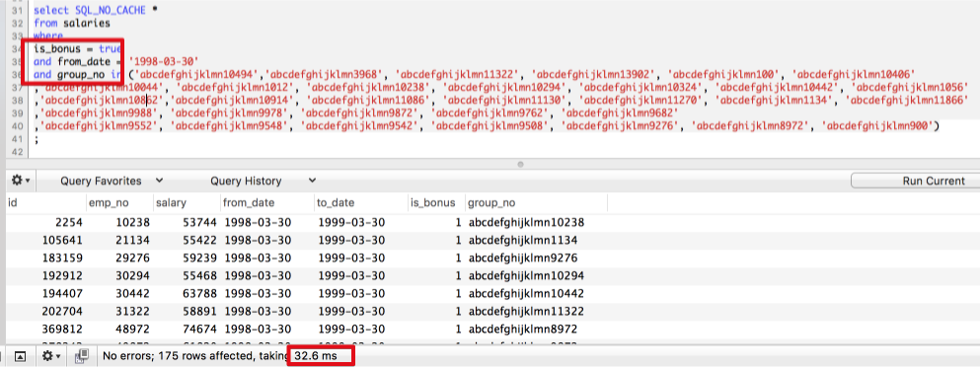Image resolution: width=980 pixels, height=368 pixels.
Task: Select group_no cell abcdefghijklmn9276
Action: [x=523, y=258]
